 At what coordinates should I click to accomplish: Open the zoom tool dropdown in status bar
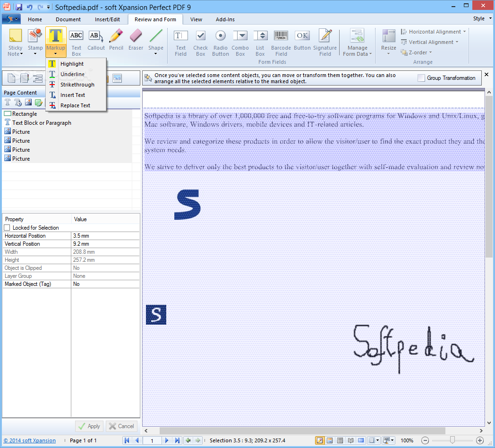pyautogui.click(x=393, y=440)
